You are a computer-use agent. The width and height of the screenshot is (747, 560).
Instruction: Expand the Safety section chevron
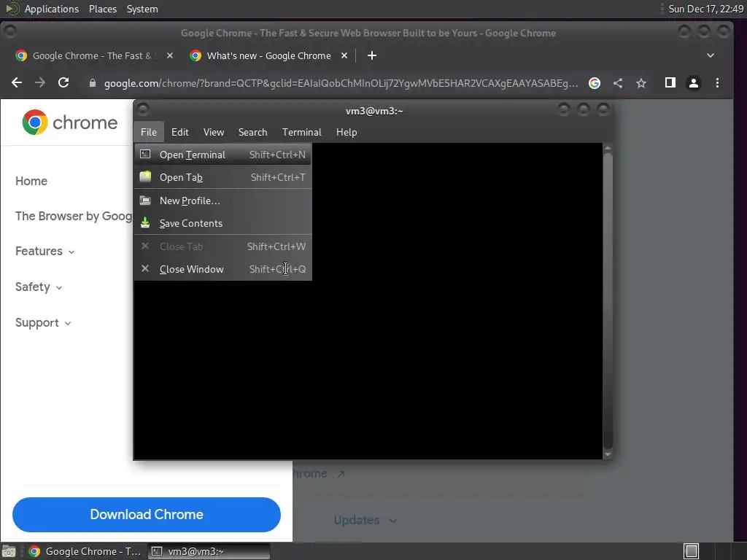coord(59,287)
